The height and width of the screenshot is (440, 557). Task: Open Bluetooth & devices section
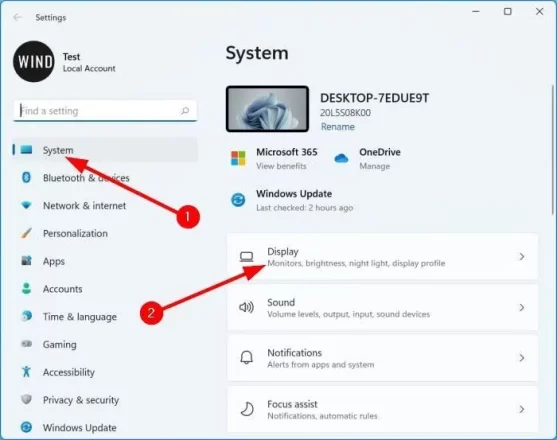105,178
